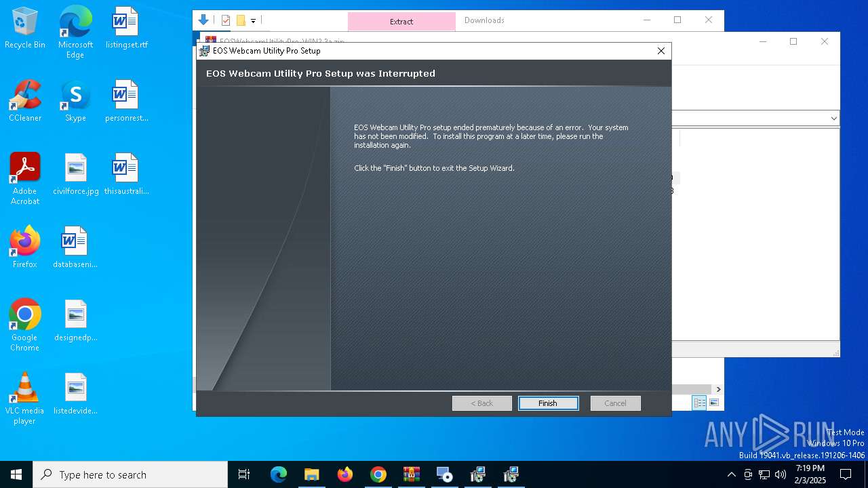Select the personrest Word file on desktop
Viewport: 868px width, 488px height.
pyautogui.click(x=126, y=102)
